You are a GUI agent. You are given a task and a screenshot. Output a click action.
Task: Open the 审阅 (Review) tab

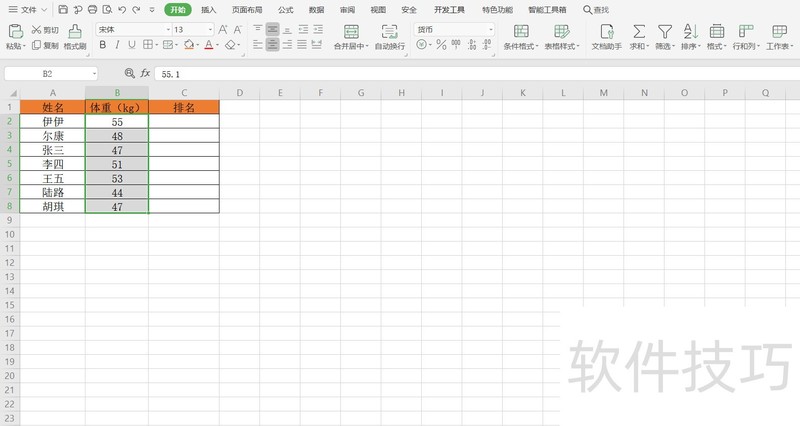(x=347, y=10)
